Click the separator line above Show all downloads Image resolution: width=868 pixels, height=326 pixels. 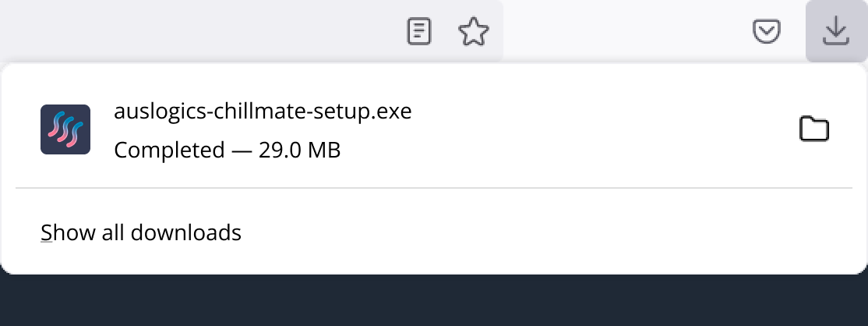(433, 188)
